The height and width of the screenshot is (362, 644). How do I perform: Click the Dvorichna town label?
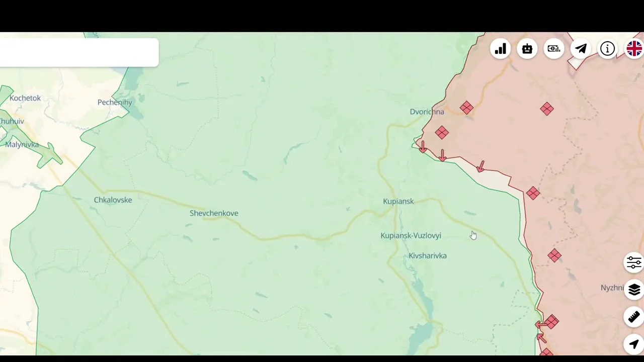(427, 112)
